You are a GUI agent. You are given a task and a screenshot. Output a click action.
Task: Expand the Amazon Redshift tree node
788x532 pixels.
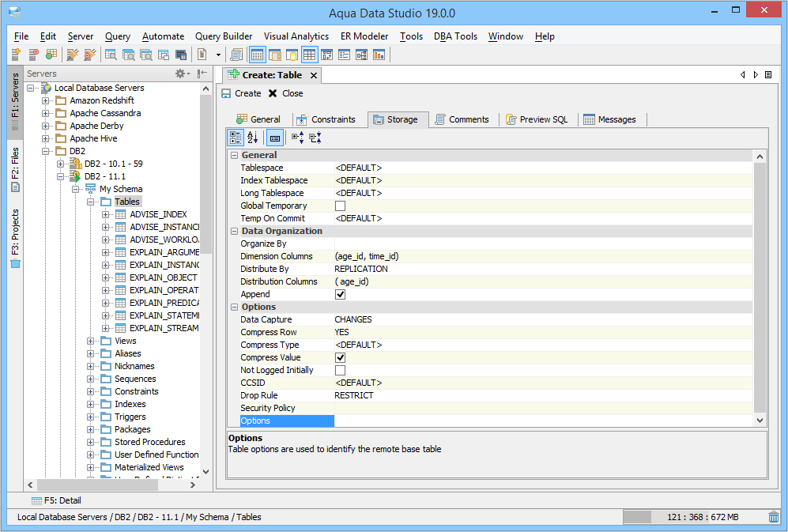pos(46,100)
